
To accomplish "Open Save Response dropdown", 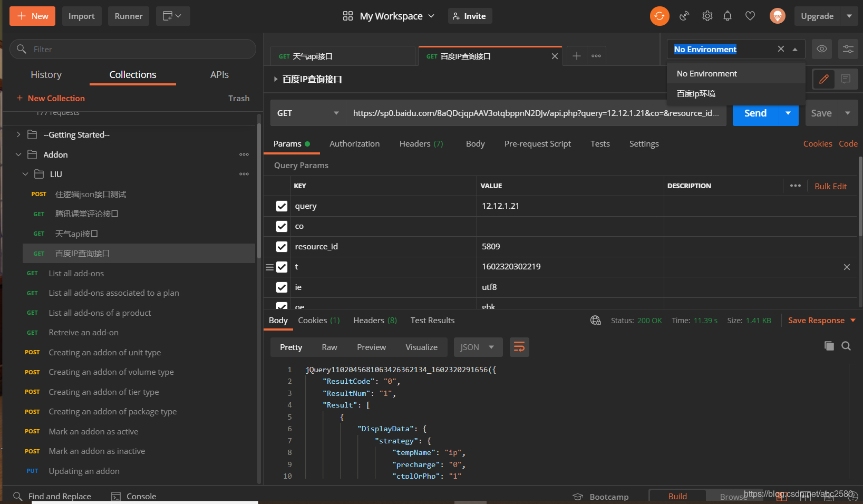I will [822, 320].
